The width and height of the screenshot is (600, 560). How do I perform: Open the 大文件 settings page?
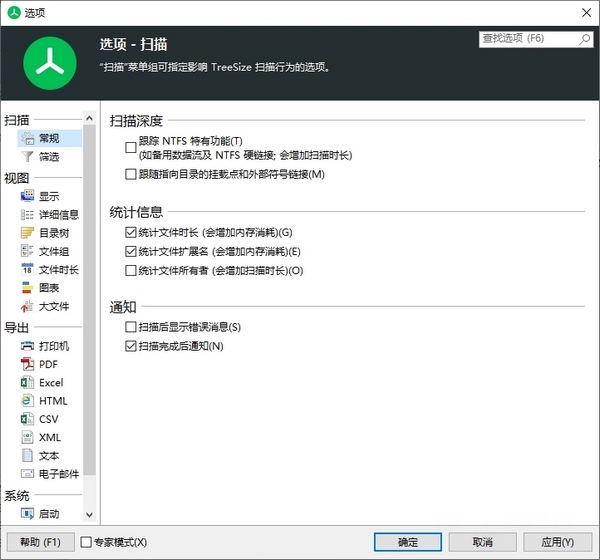(x=53, y=306)
